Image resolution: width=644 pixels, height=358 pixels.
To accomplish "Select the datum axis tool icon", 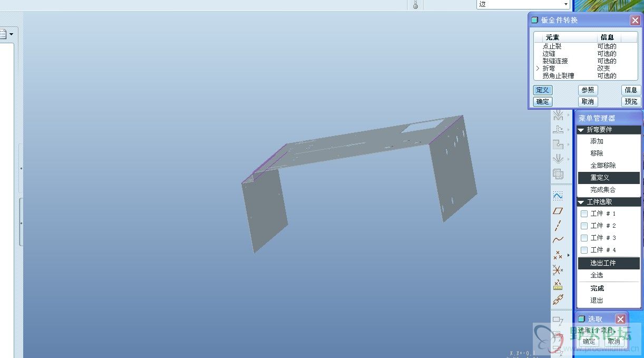I will 558,226.
